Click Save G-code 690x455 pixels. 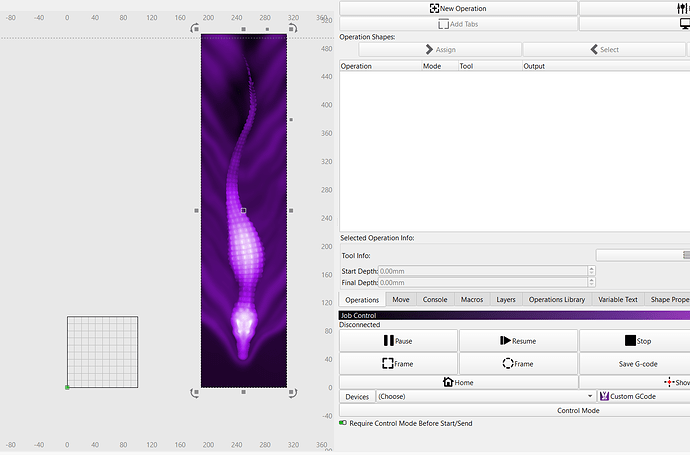click(637, 363)
